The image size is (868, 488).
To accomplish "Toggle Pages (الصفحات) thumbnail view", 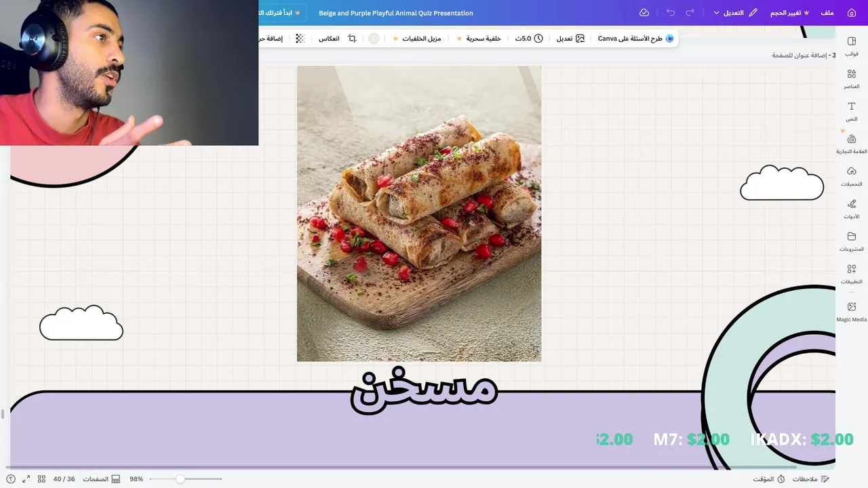I will pyautogui.click(x=101, y=479).
